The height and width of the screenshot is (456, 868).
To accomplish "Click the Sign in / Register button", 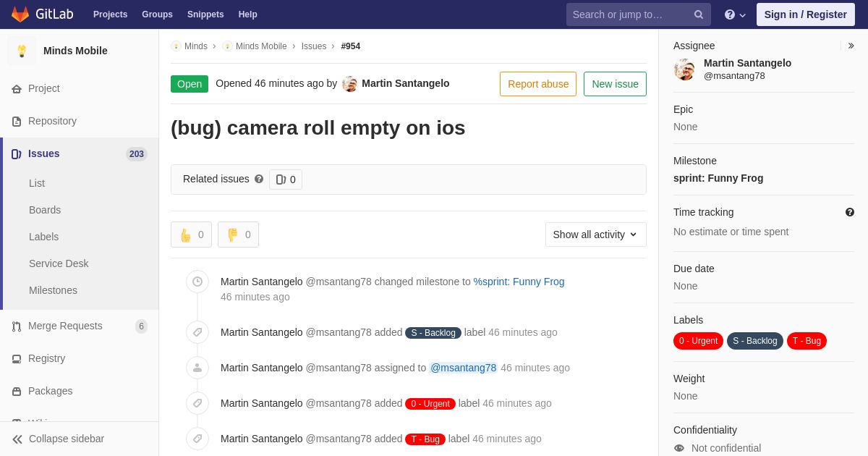I will pos(806,14).
